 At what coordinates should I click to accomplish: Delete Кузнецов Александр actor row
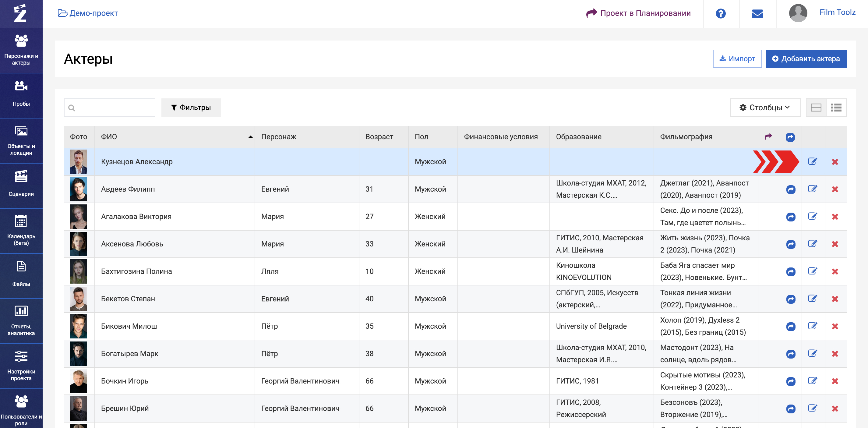[834, 162]
